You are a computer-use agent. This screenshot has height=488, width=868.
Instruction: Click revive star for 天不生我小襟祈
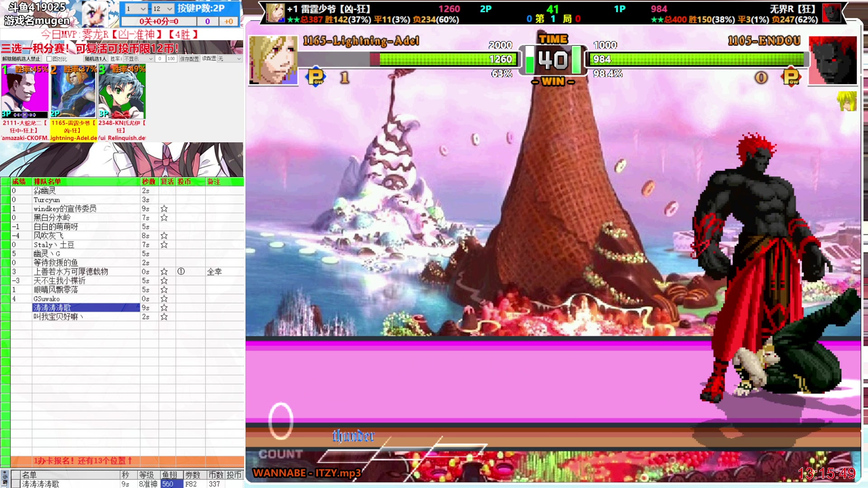click(x=164, y=281)
